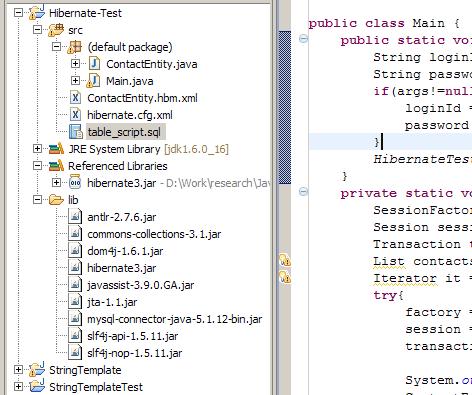Screen dimensions: 472x395
Task: Click the hibernate.cfg.xml file icon
Action: click(75, 115)
